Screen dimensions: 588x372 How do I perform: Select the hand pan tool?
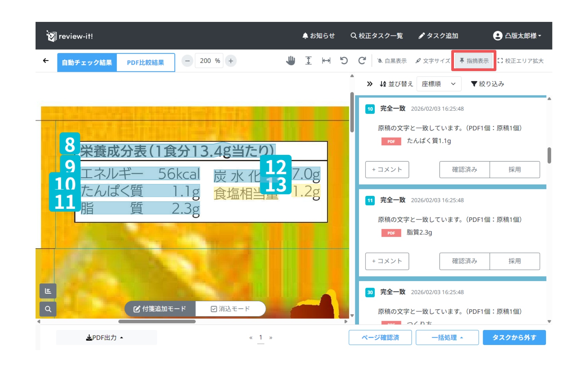tap(290, 61)
